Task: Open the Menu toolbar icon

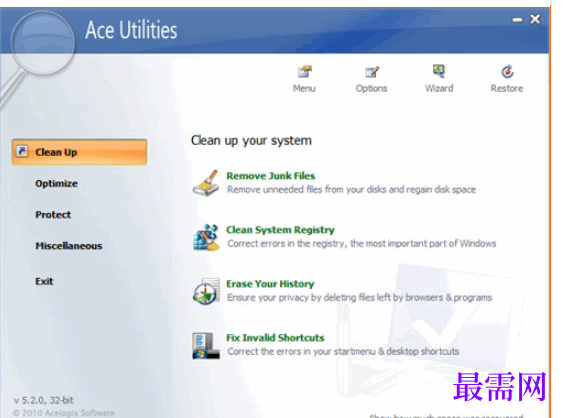Action: (304, 72)
